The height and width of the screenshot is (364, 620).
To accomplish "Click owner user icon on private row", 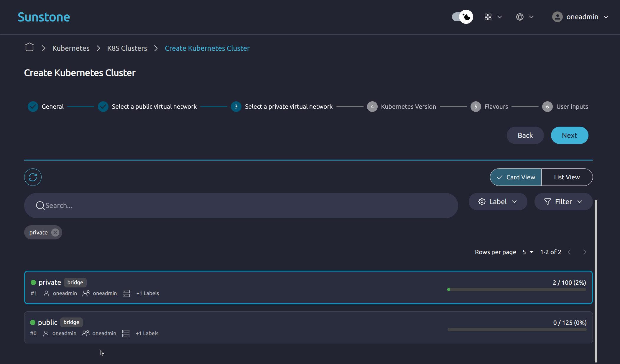I will click(46, 293).
